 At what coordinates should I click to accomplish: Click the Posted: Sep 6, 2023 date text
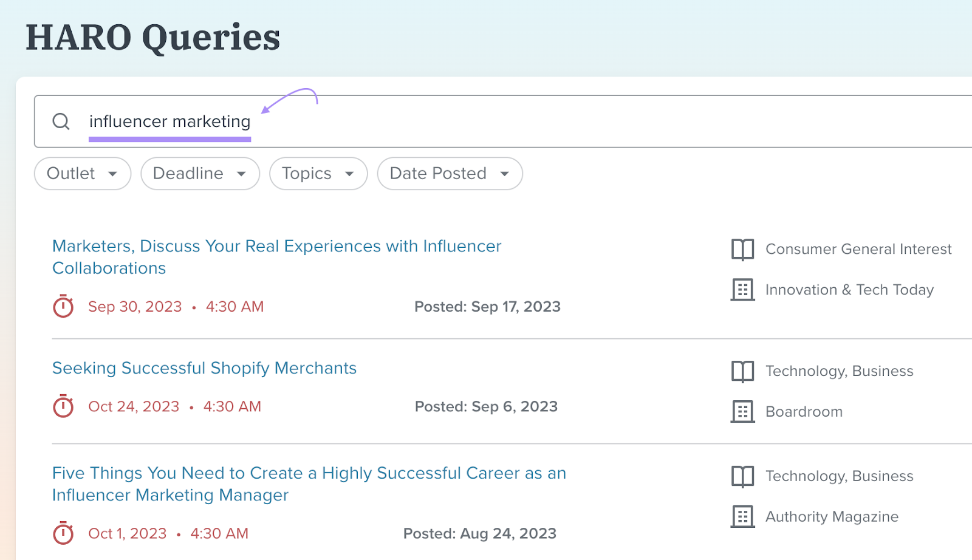point(485,406)
